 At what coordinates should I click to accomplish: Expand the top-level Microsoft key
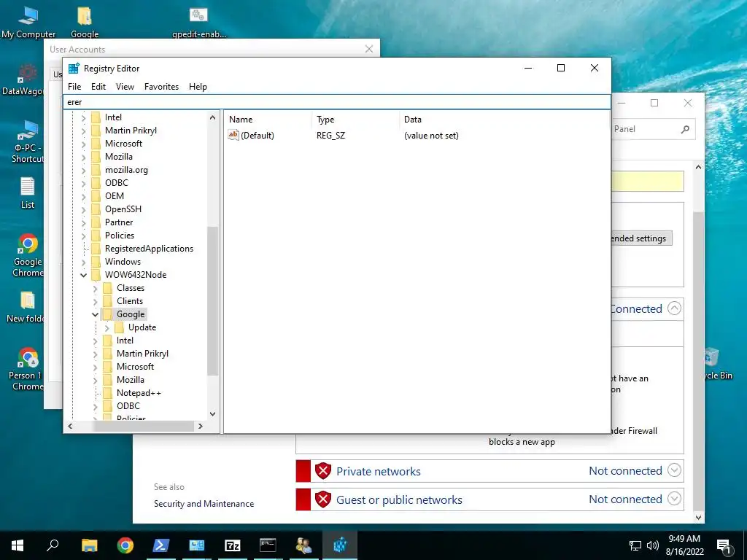pos(83,144)
